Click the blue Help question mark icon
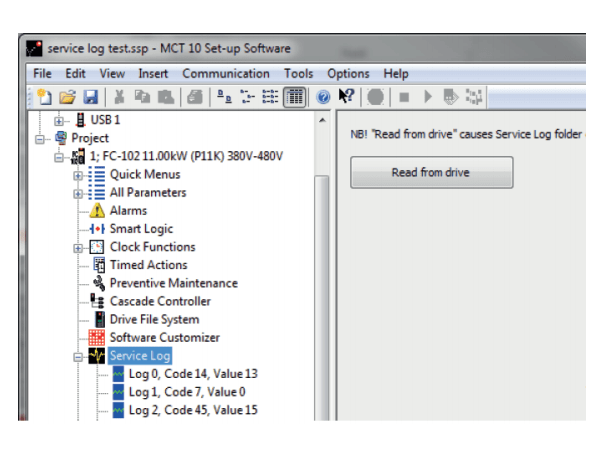 [323, 97]
